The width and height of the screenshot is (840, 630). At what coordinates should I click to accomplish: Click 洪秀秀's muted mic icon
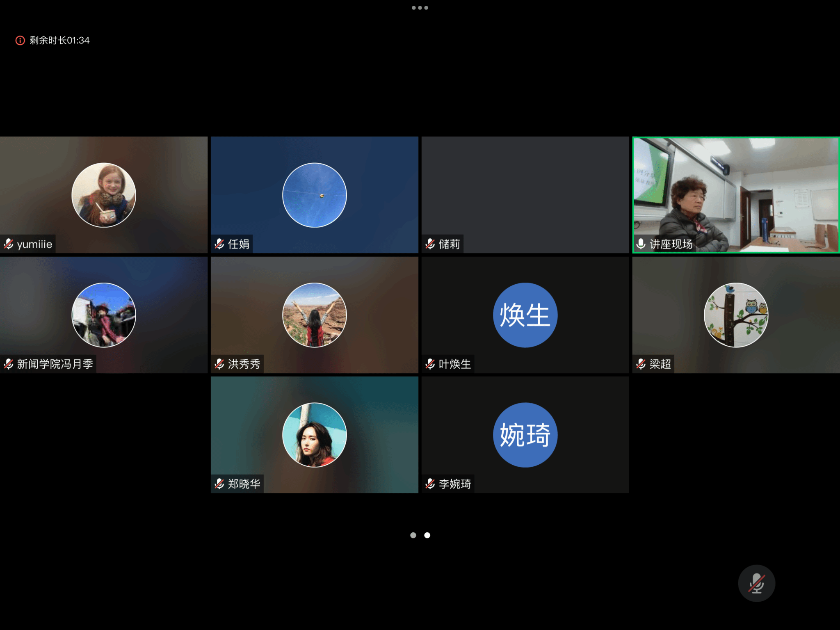(x=219, y=364)
